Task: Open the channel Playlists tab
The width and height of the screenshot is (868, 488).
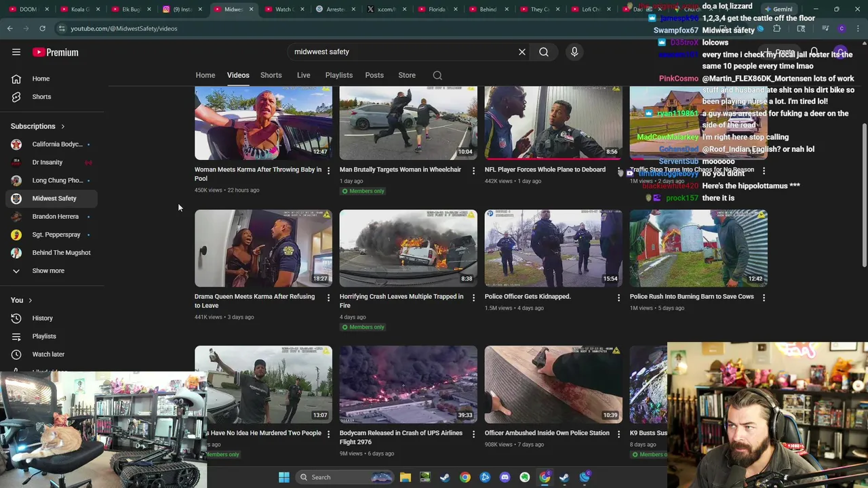Action: (339, 75)
